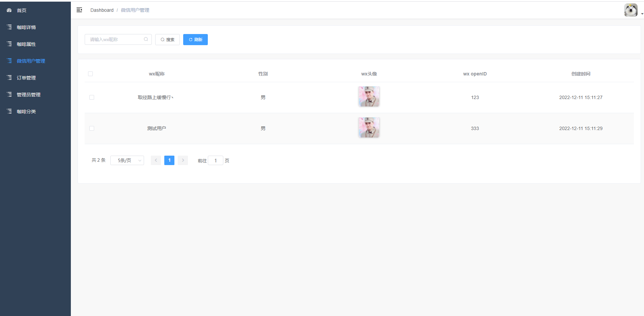Click the list icon beside 咖啡详情
This screenshot has width=644, height=316.
click(9, 27)
